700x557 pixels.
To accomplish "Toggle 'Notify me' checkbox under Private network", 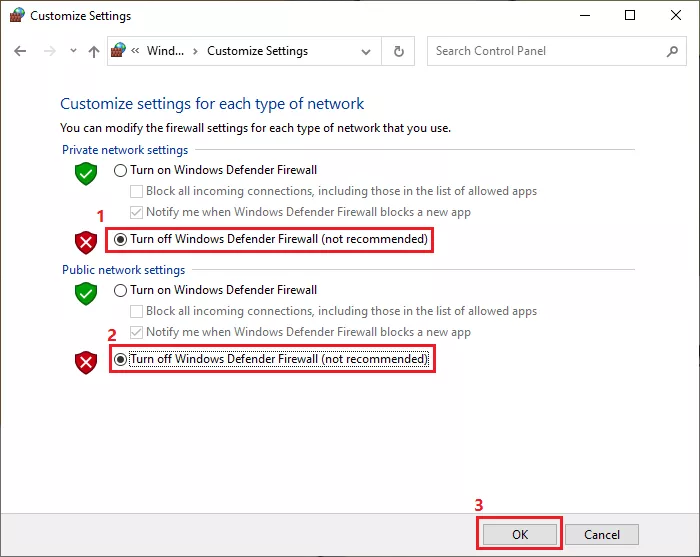I will (136, 212).
